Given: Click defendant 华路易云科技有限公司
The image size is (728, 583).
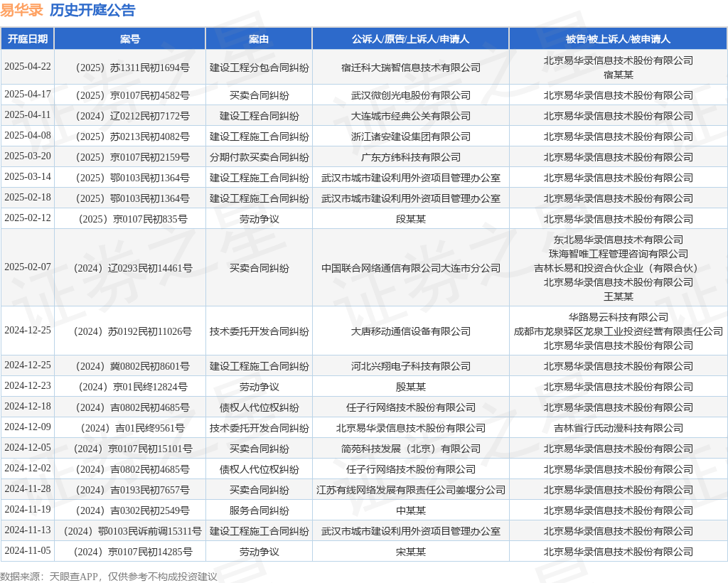Looking at the screenshot, I should (x=619, y=318).
